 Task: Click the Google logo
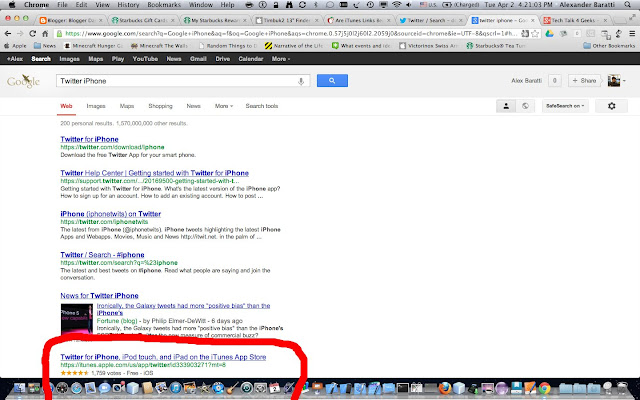coord(23,81)
